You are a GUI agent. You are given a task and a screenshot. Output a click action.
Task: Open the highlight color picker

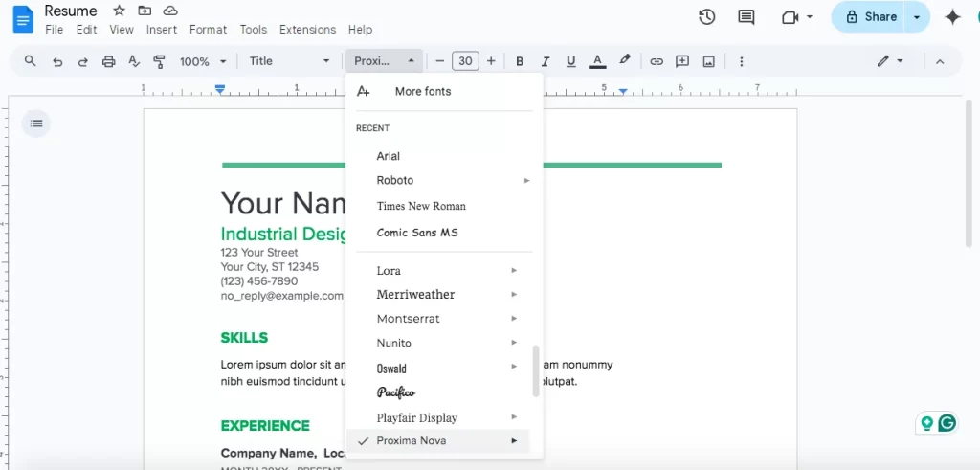[x=624, y=60]
